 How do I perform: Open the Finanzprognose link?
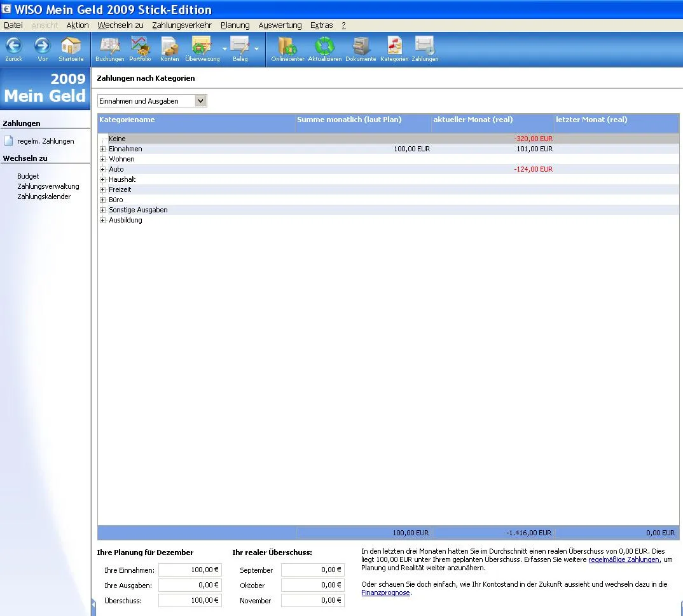pyautogui.click(x=385, y=592)
